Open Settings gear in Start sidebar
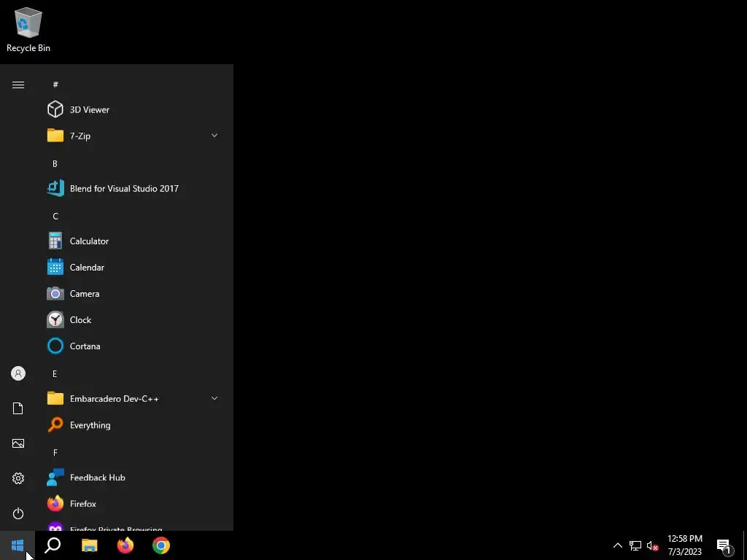 18,478
